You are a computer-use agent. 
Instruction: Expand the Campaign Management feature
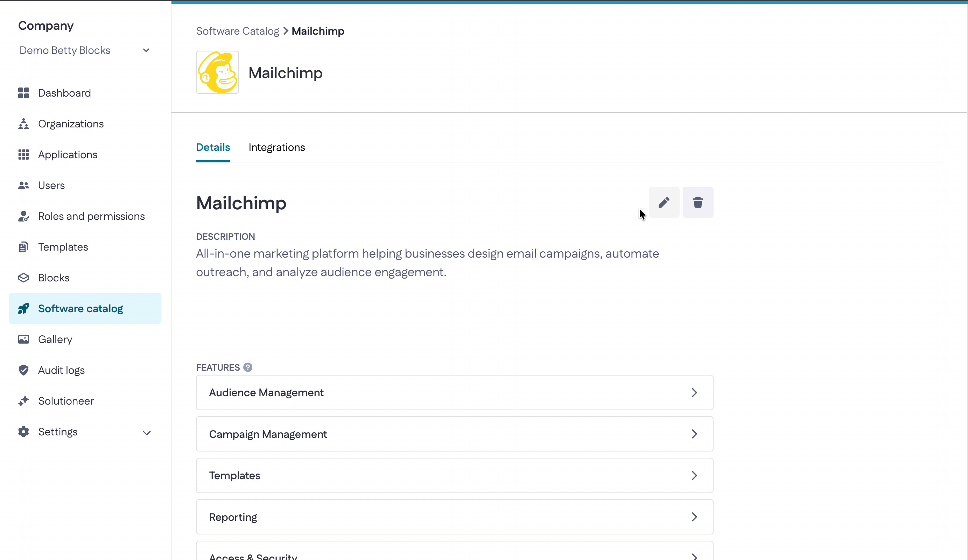[454, 434]
